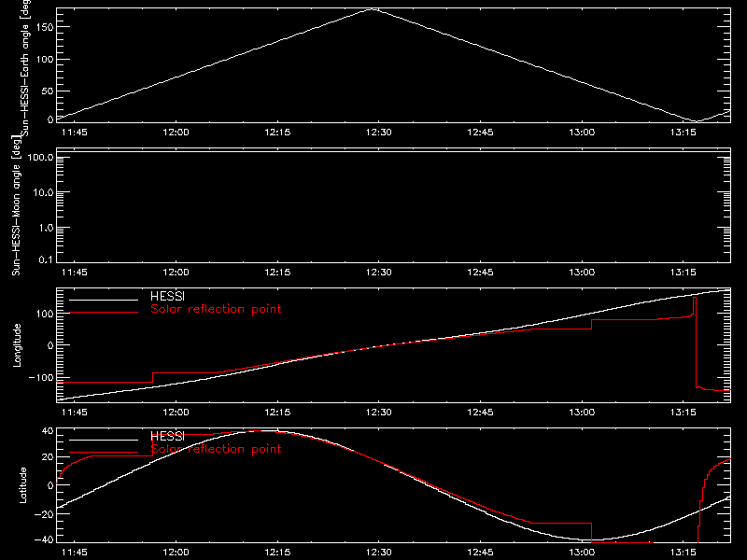Click white HESSI legend line in Longitude plot

point(104,300)
